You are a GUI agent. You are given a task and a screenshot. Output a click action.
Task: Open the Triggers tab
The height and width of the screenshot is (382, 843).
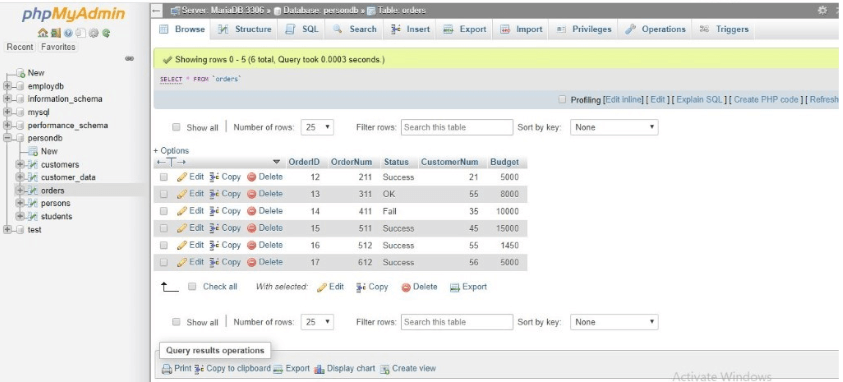(724, 30)
